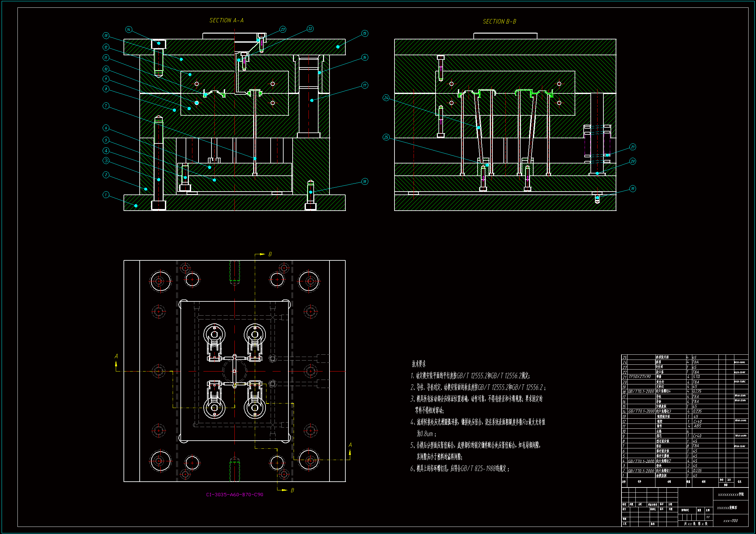
Task: Select balloon number 19 callout circle
Action: point(632,189)
